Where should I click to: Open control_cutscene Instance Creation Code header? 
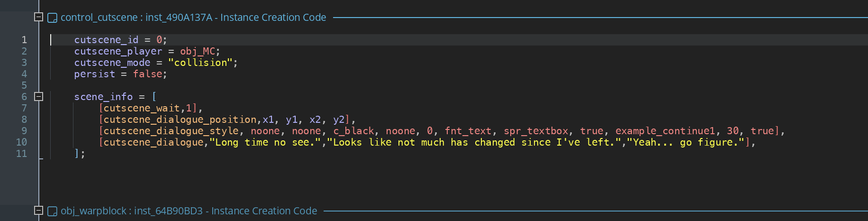pyautogui.click(x=193, y=18)
